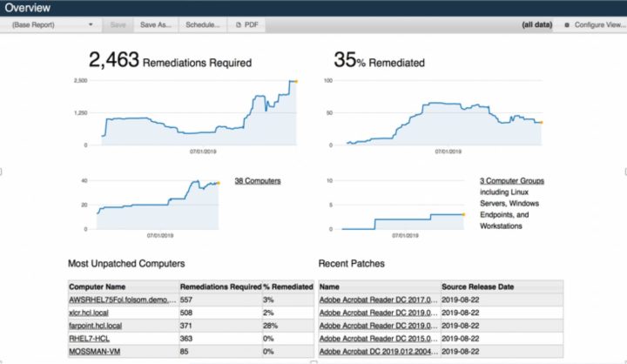Click the 2% remediated value
The height and width of the screenshot is (364, 627).
coord(268,313)
